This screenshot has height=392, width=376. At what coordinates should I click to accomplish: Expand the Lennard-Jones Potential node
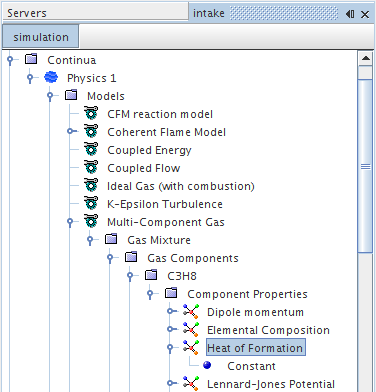171,383
